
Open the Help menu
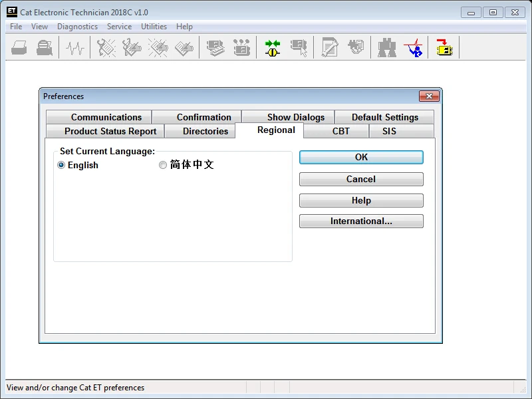[x=184, y=27]
